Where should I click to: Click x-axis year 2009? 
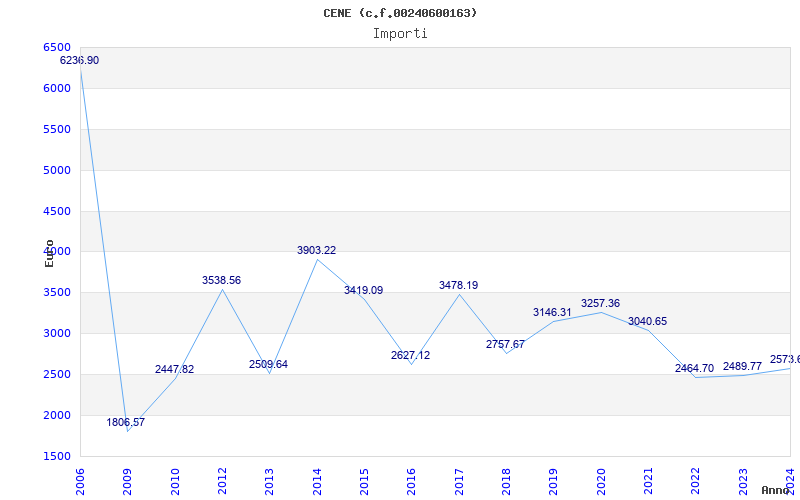pyautogui.click(x=128, y=482)
